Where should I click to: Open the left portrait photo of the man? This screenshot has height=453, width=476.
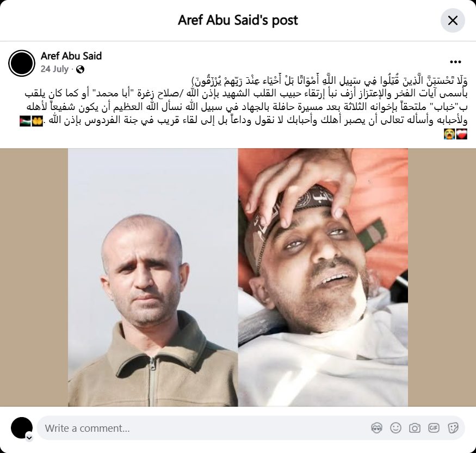click(153, 277)
